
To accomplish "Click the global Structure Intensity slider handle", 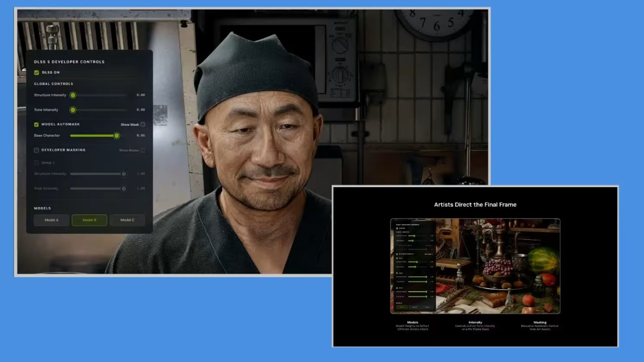I will pos(73,95).
